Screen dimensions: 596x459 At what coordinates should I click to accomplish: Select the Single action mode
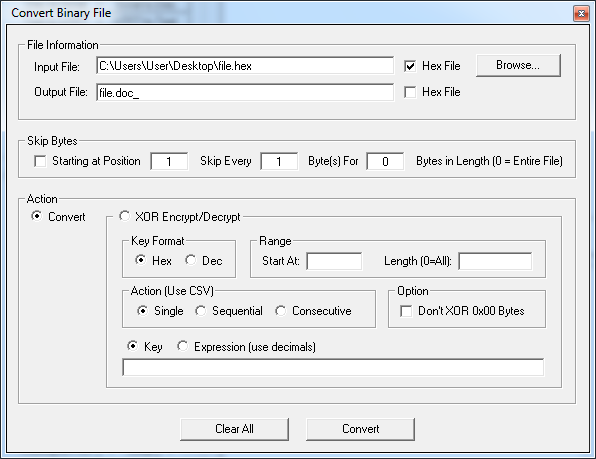[x=143, y=311]
